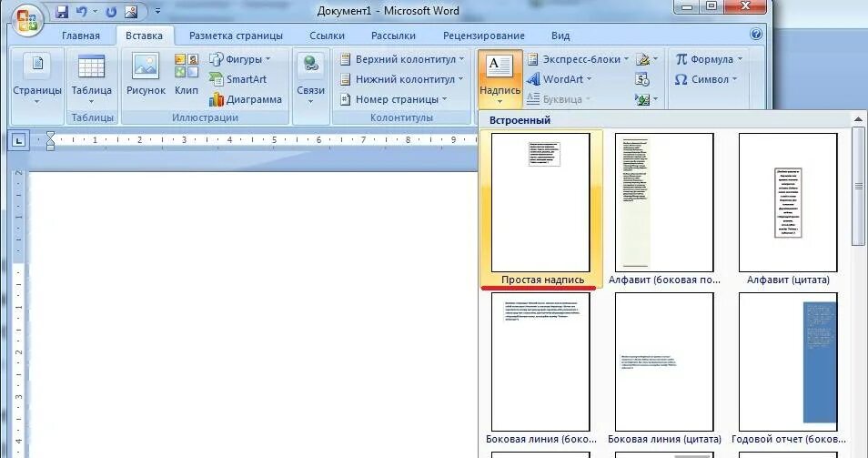Save document with Quick Access floppy icon
868x458 pixels.
coord(62,11)
